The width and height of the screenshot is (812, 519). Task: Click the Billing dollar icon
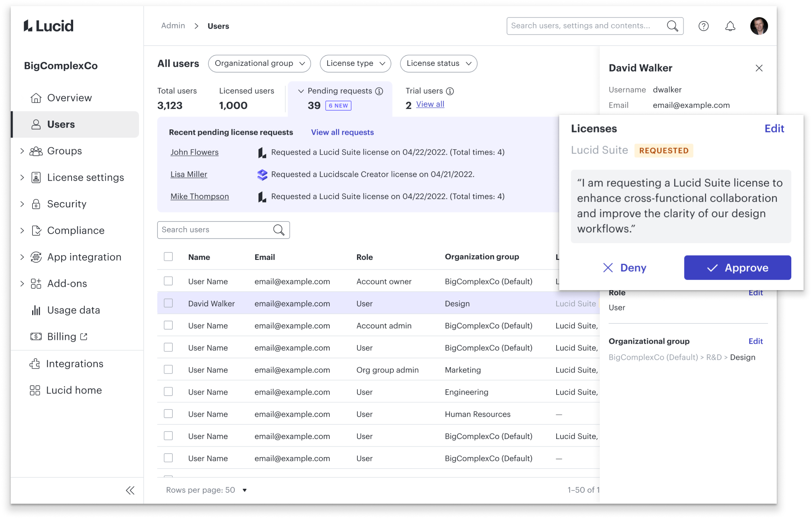36,336
